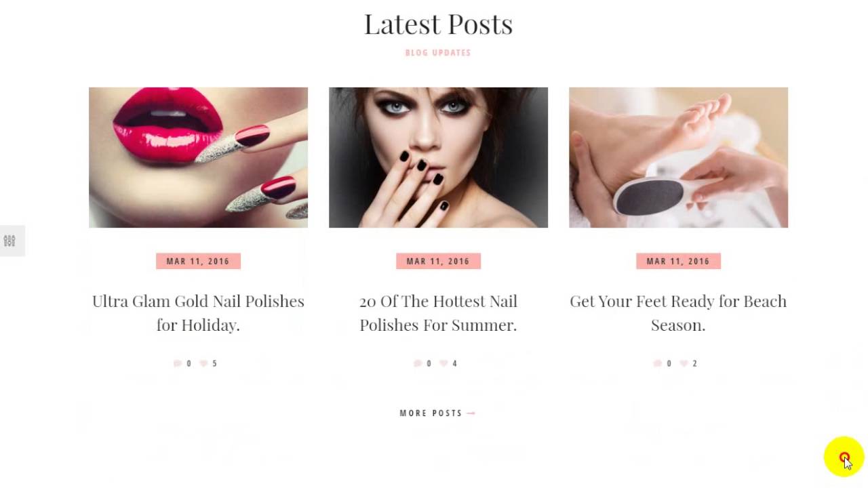
Task: Open the black nails woman thumbnail
Action: click(438, 157)
